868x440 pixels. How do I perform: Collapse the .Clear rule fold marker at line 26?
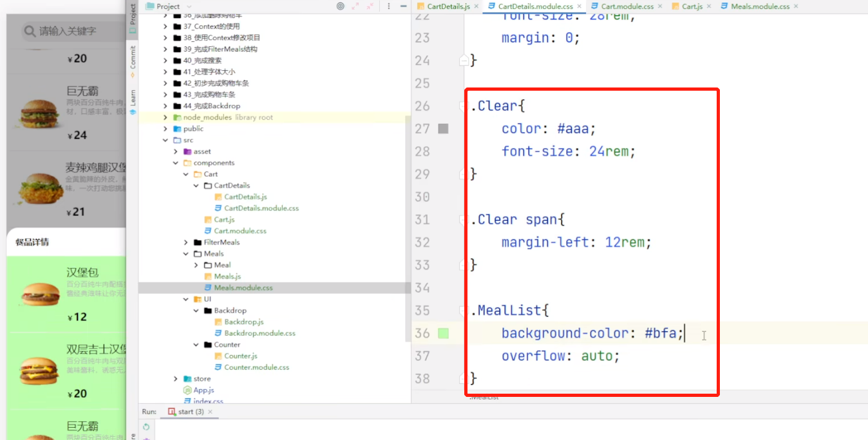point(463,106)
